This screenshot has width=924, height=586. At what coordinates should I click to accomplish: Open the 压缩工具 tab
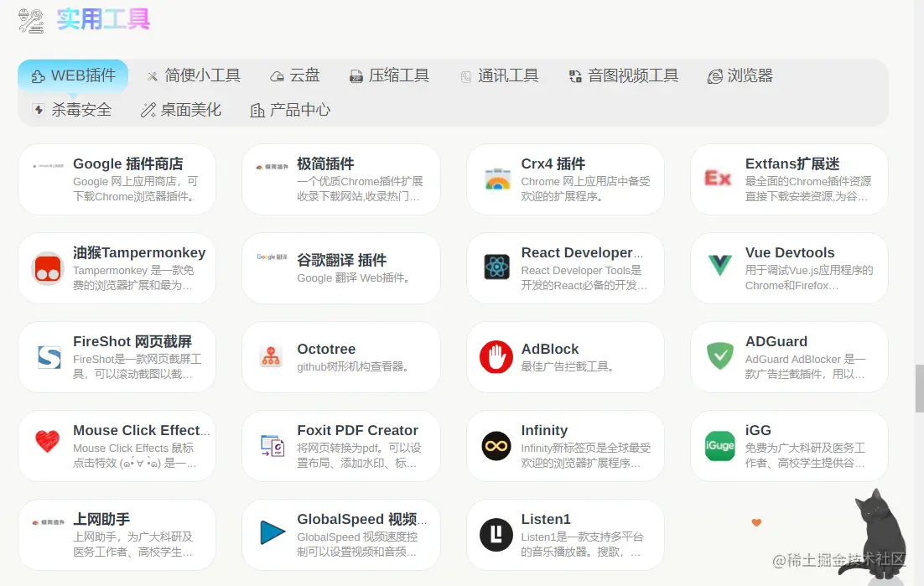[x=390, y=76]
